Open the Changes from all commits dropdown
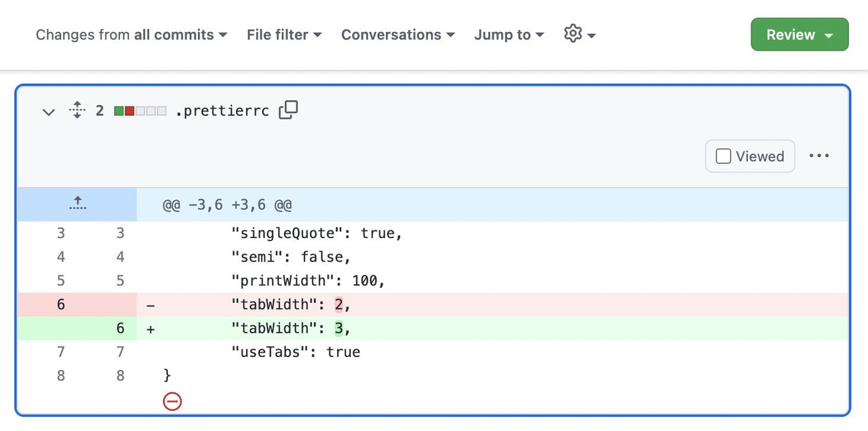Image resolution: width=868 pixels, height=431 pixels. click(x=132, y=35)
